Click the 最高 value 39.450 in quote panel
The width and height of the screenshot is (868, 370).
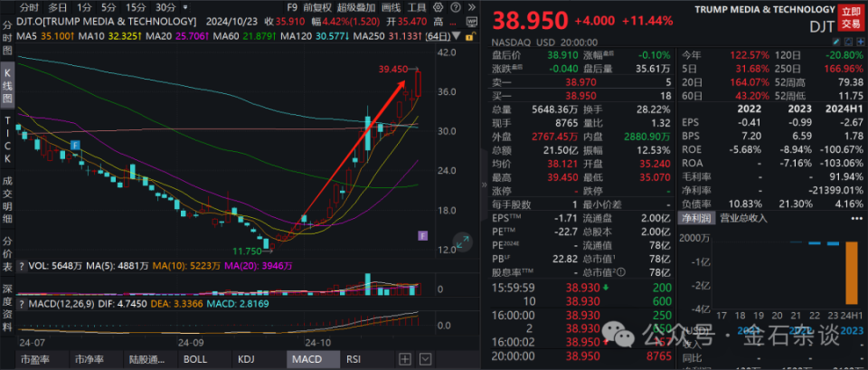coord(562,178)
